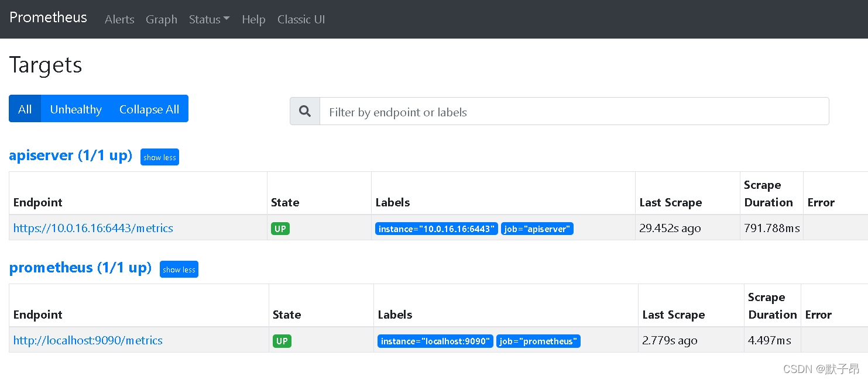Open the Help page
868x380 pixels.
253,19
